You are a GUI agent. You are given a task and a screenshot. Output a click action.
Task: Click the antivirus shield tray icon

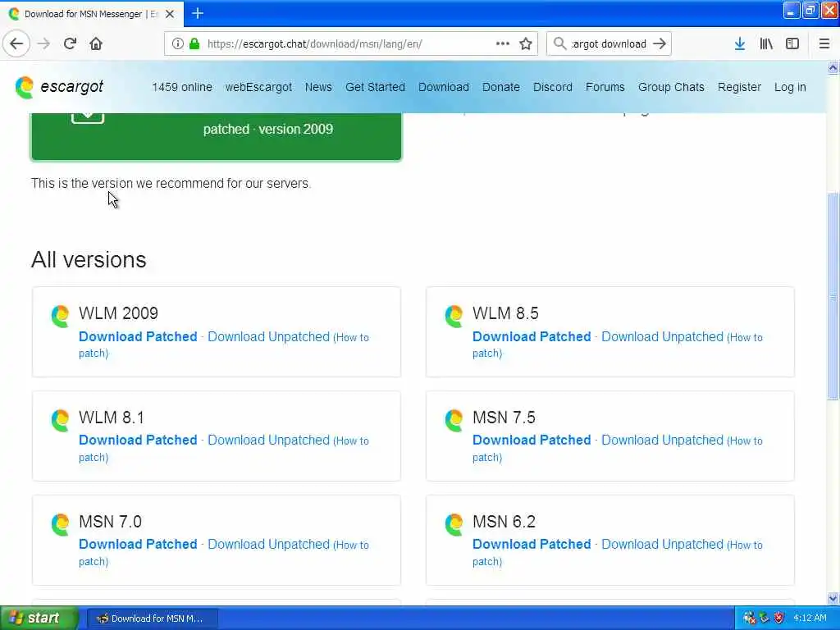[x=779, y=619]
